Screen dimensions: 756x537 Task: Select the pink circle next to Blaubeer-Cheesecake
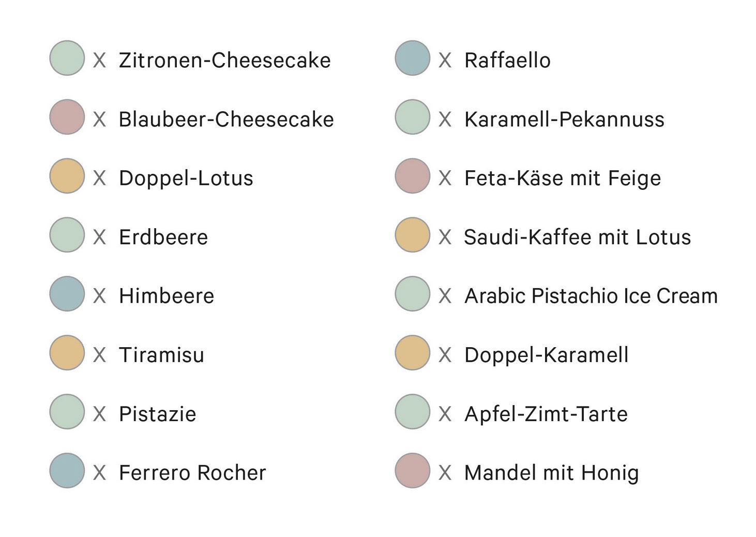67,117
